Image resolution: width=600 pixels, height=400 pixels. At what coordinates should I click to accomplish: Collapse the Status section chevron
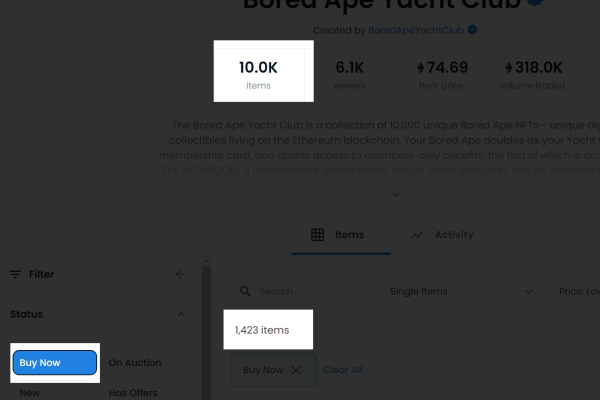click(181, 314)
